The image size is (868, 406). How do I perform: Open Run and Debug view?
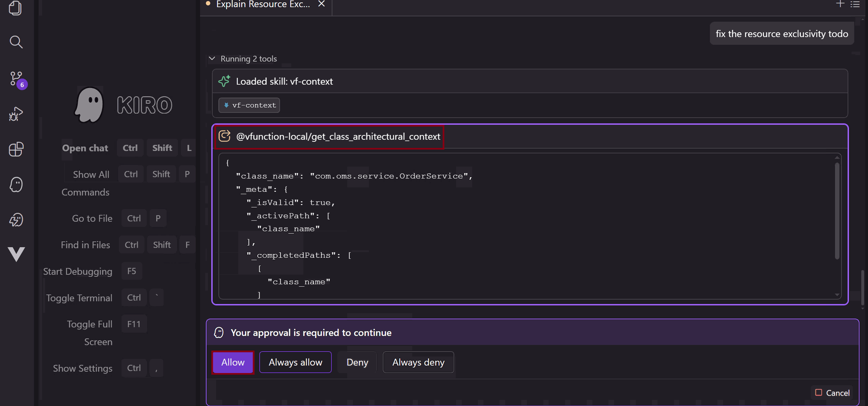(x=16, y=114)
